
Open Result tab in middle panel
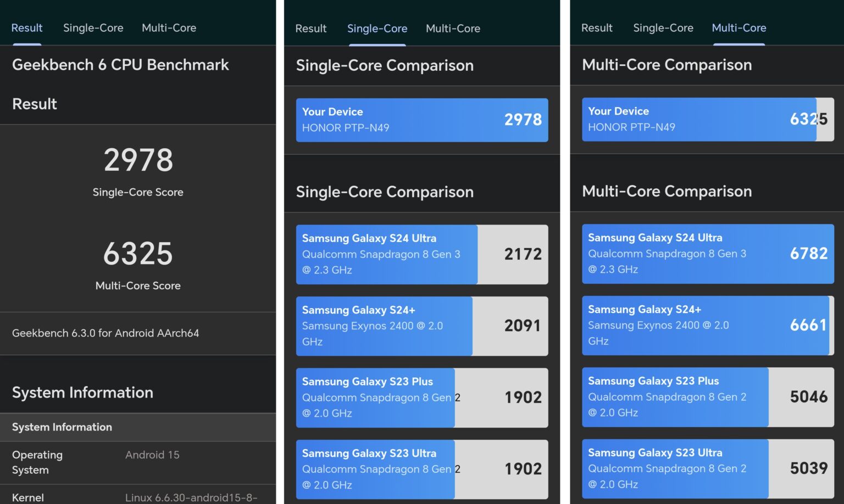click(x=311, y=28)
